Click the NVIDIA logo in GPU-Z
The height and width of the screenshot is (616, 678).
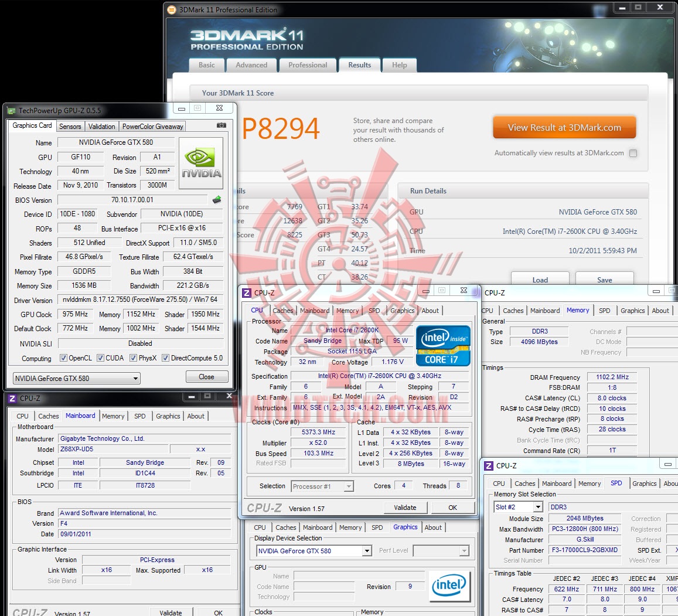point(201,163)
